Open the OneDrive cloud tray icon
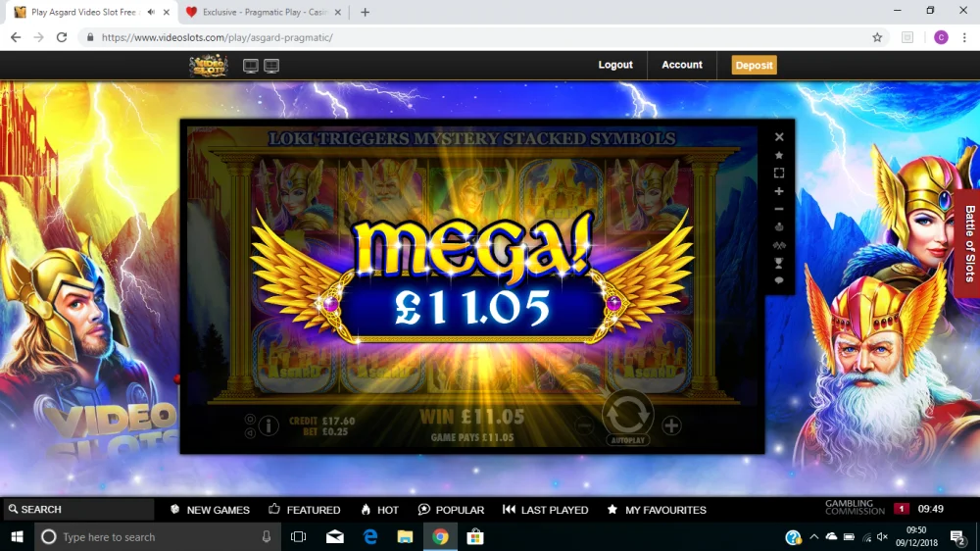Screen dimensions: 980x551 831,536
